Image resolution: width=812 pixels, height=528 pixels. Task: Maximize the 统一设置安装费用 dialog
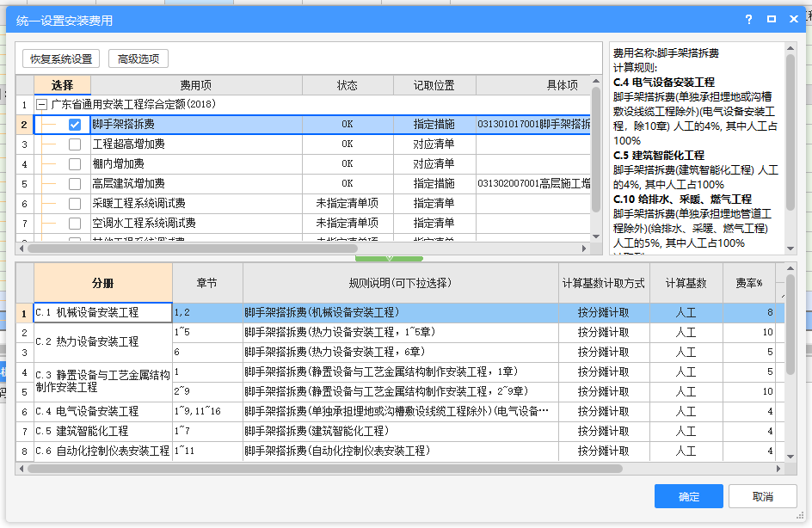772,20
